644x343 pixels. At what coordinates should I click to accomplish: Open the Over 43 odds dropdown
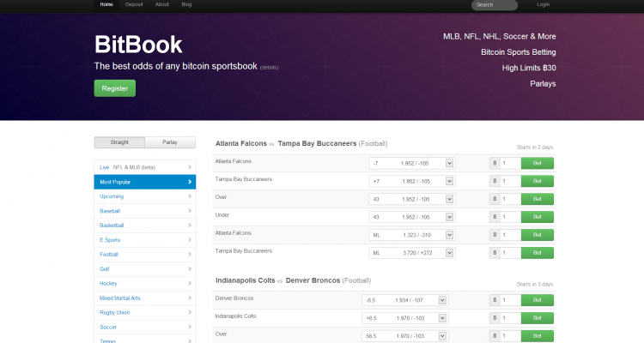412,199
